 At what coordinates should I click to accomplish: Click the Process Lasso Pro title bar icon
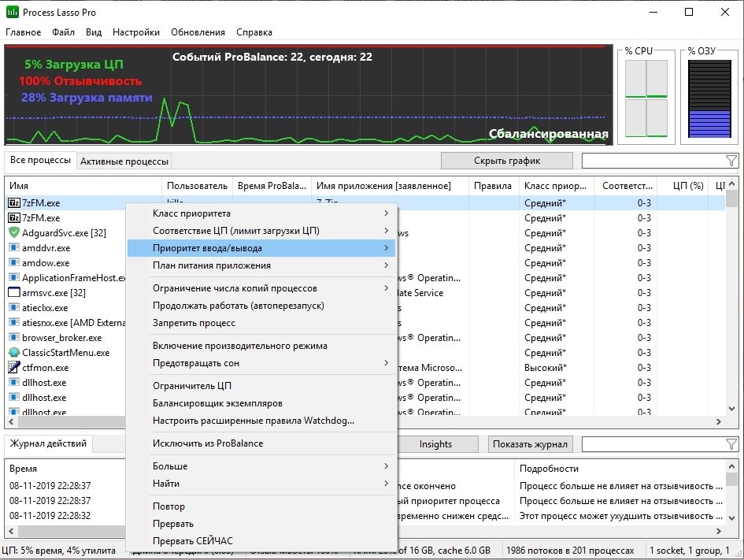pyautogui.click(x=13, y=12)
